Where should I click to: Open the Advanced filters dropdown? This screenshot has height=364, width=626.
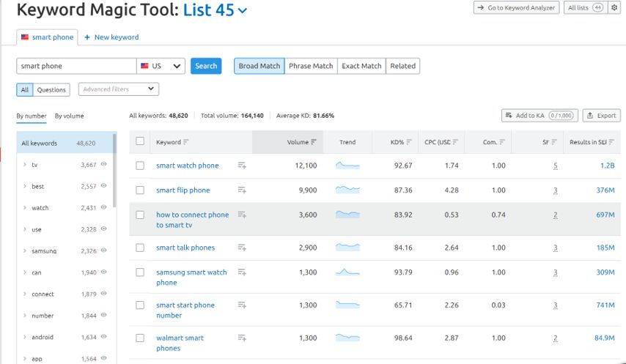pos(119,89)
